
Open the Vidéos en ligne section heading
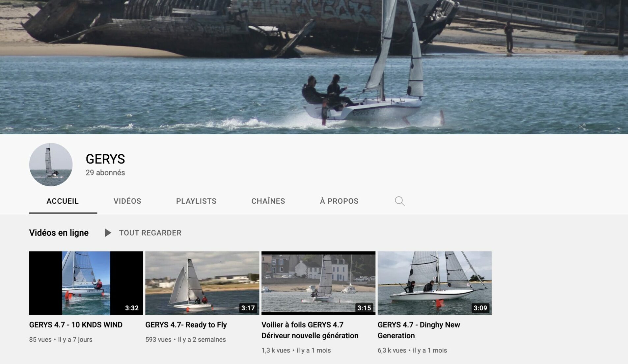(x=59, y=233)
